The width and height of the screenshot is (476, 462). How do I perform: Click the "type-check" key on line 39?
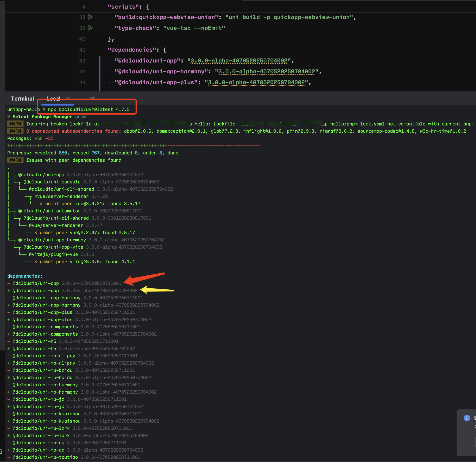(x=135, y=28)
